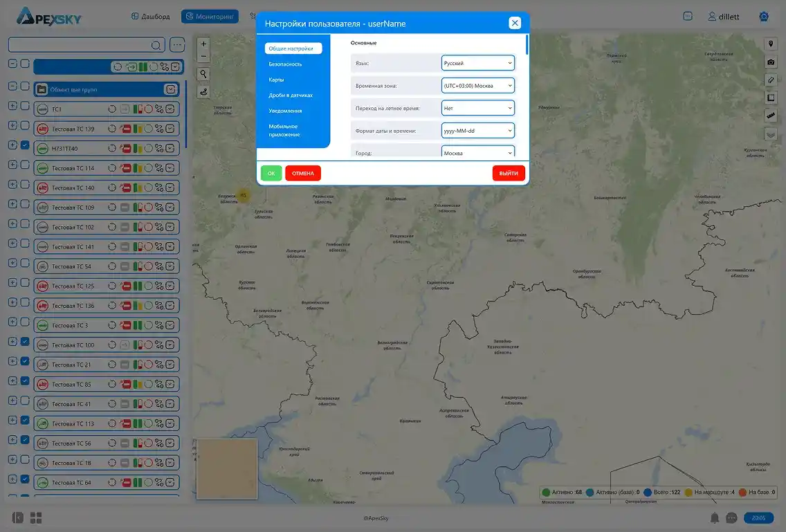This screenshot has height=532, width=786.
Task: Take a map snapshot with camera icon
Action: point(771,62)
